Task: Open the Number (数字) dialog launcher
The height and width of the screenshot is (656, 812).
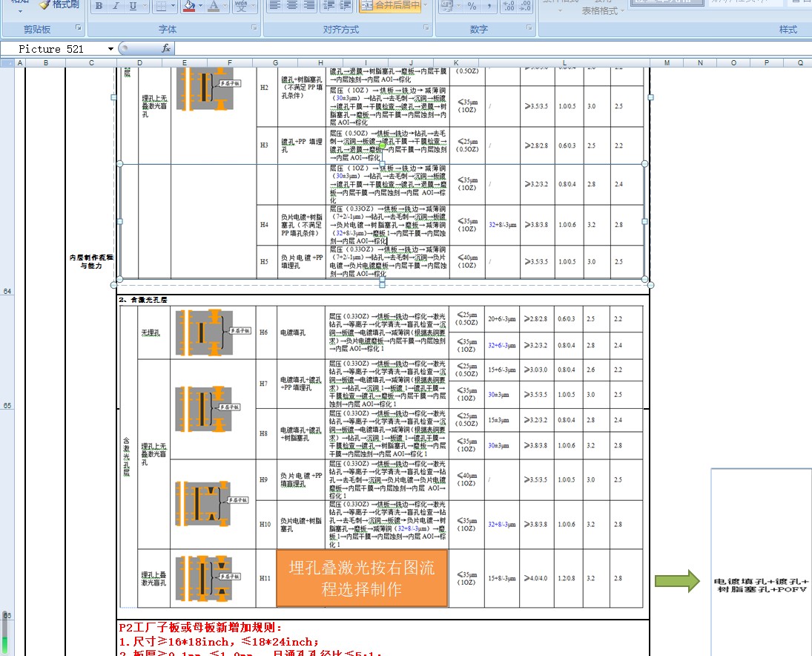Action: 529,27
